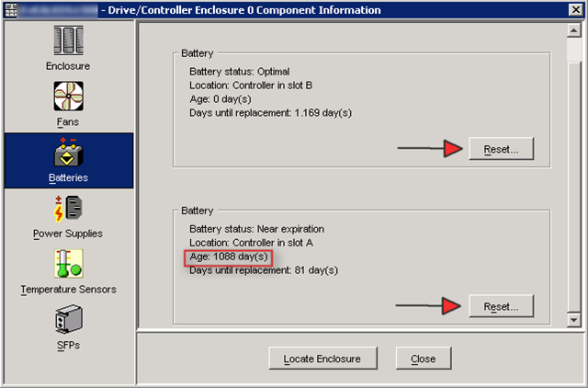
Task: Open the Power Supplies section
Action: (x=68, y=215)
